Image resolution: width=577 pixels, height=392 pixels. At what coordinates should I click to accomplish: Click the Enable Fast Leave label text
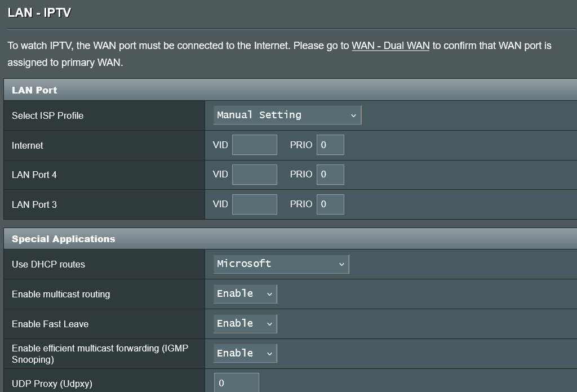click(x=50, y=324)
